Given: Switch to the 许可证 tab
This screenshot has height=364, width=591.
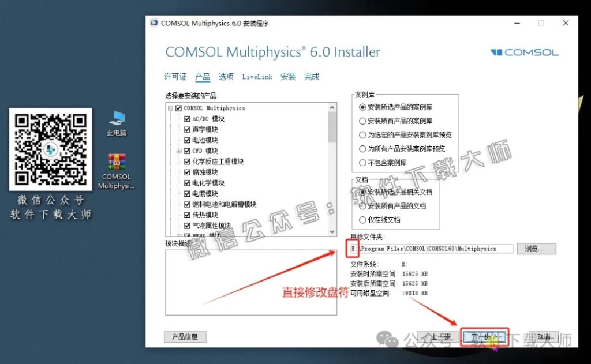Looking at the screenshot, I should [174, 76].
